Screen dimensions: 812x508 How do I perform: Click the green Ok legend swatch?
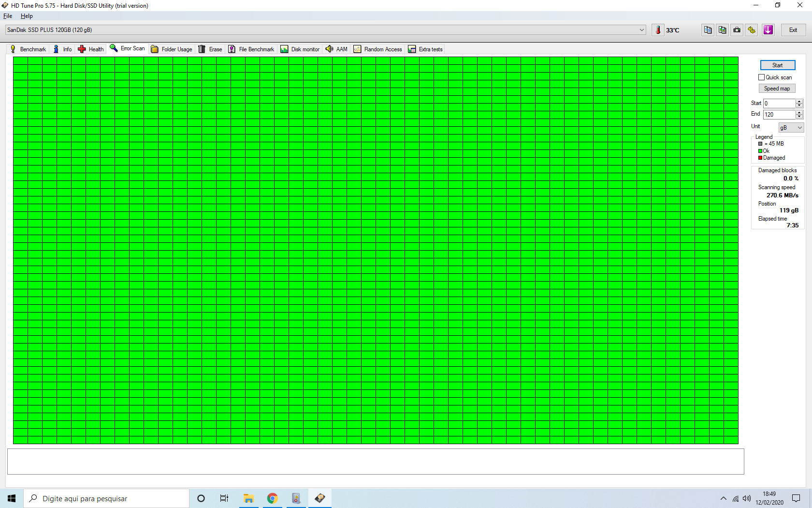(760, 151)
